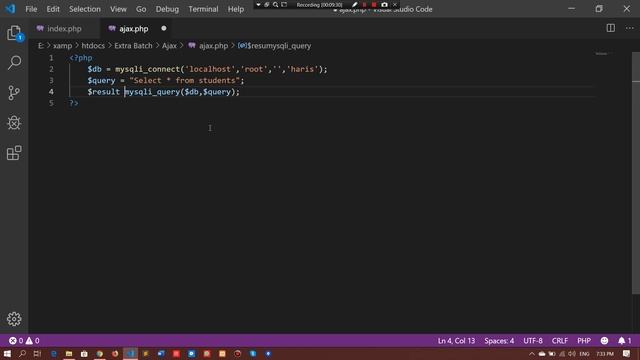Open the Windows Start menu
Viewport: 640px width, 360px height.
(7, 353)
